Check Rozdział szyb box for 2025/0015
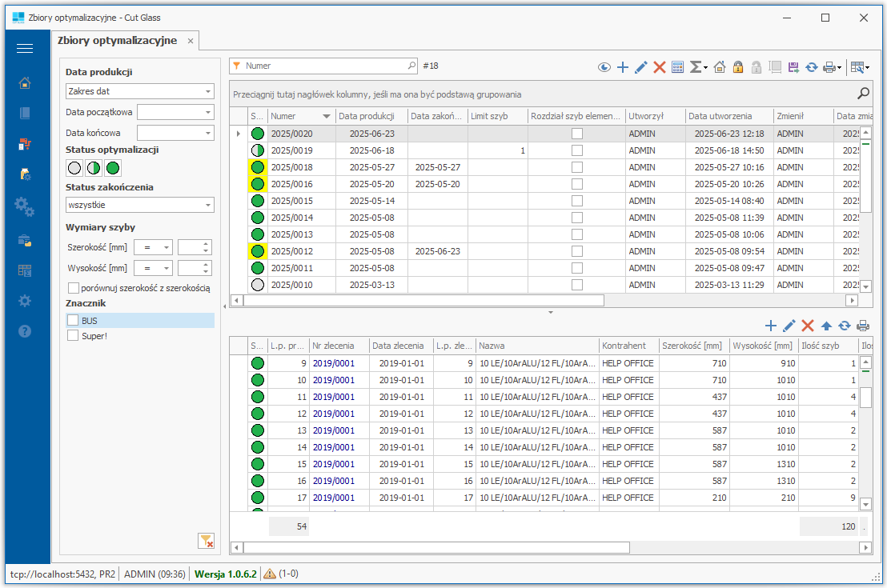 577,201
